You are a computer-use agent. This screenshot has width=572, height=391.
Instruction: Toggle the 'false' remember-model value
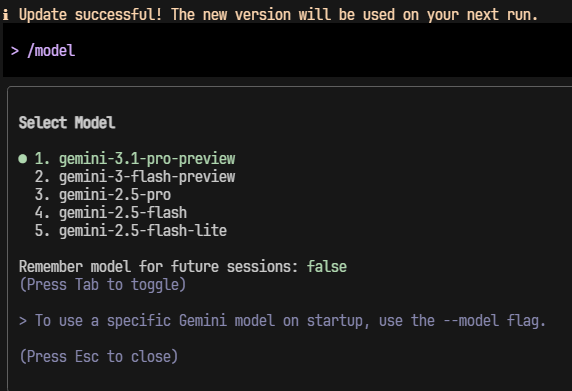pyautogui.click(x=327, y=267)
